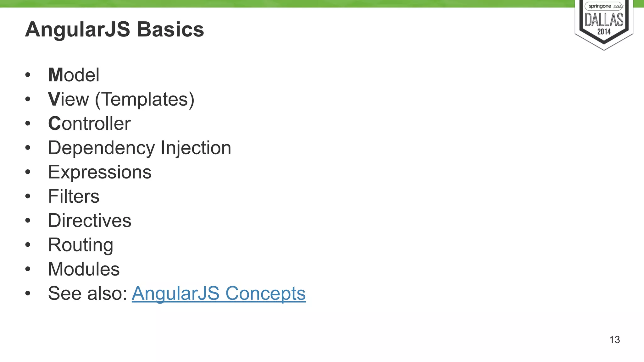Click the Dependency Injection bullet
The width and height of the screenshot is (644, 362).
click(x=140, y=148)
